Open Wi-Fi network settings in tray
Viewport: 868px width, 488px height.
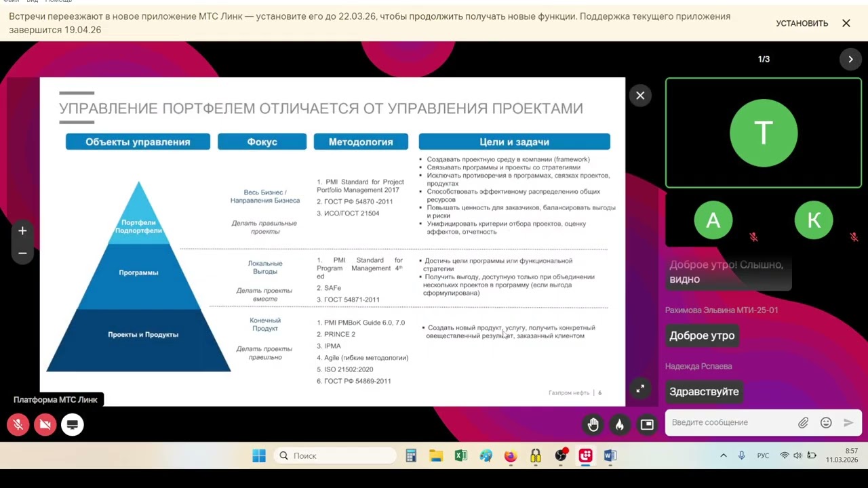[x=785, y=456]
